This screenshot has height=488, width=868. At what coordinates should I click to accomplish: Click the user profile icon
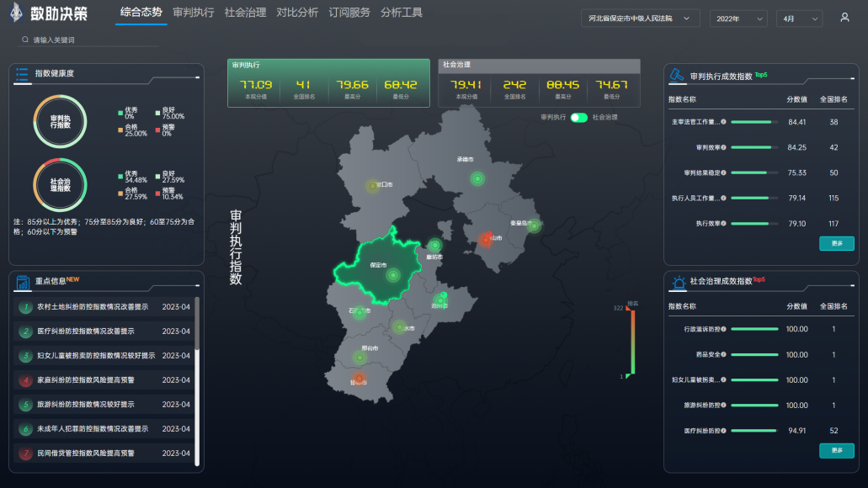point(844,18)
